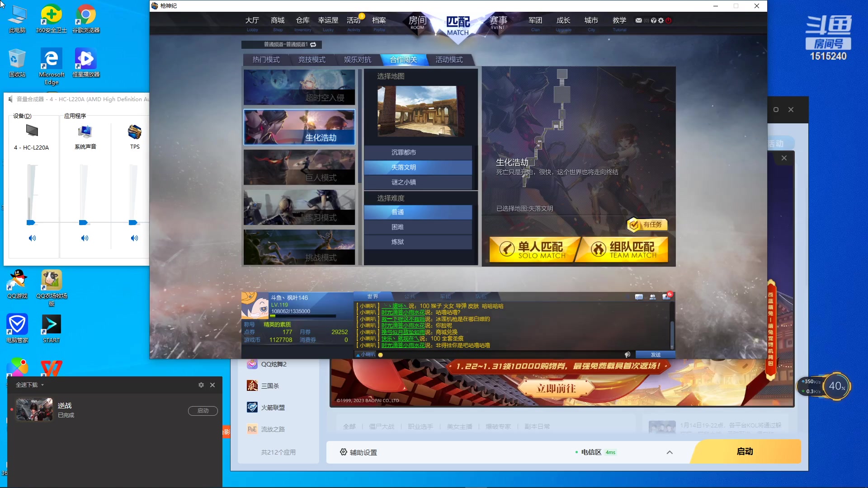Mute 系统声音 in volume mixer
This screenshot has height=488, width=868.
pos(85,238)
